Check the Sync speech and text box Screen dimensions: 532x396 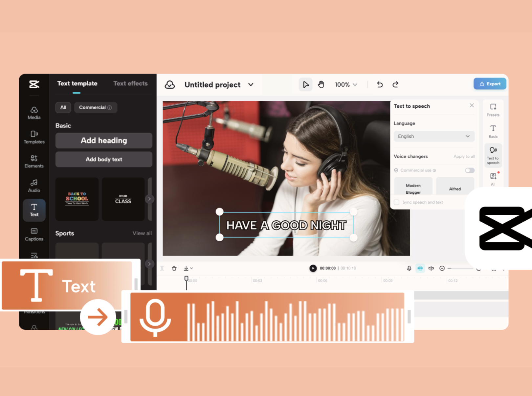397,202
